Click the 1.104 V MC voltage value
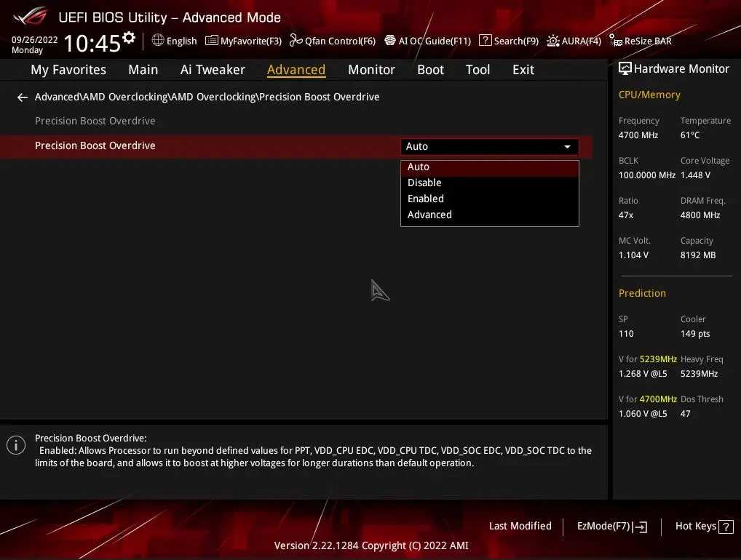 pyautogui.click(x=633, y=255)
